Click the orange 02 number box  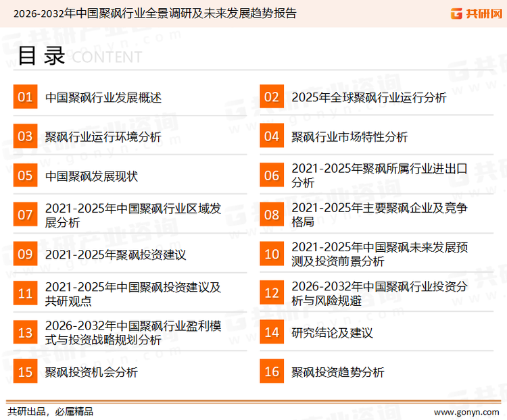(x=272, y=97)
